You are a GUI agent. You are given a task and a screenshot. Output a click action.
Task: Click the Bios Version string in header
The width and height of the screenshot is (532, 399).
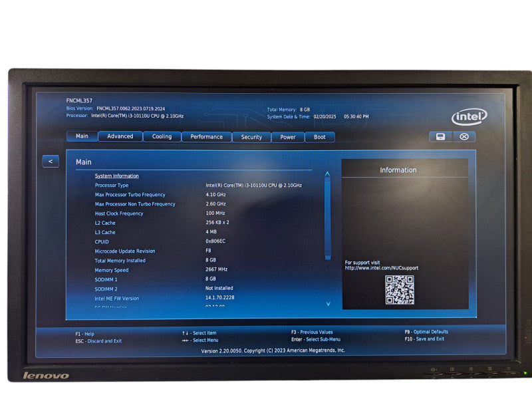coord(130,109)
